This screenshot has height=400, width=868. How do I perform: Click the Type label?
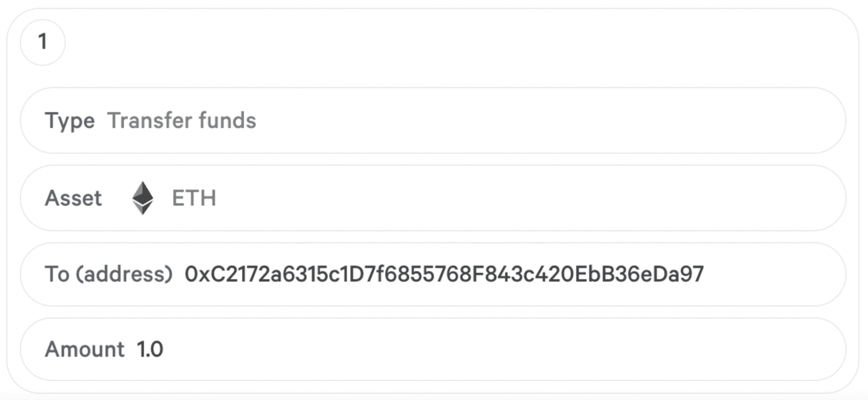70,121
